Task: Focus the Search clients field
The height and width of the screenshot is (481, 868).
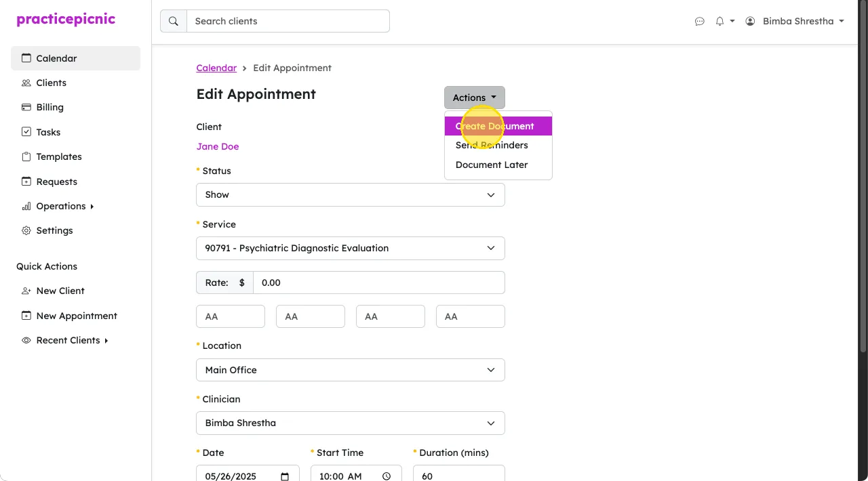Action: click(x=288, y=21)
